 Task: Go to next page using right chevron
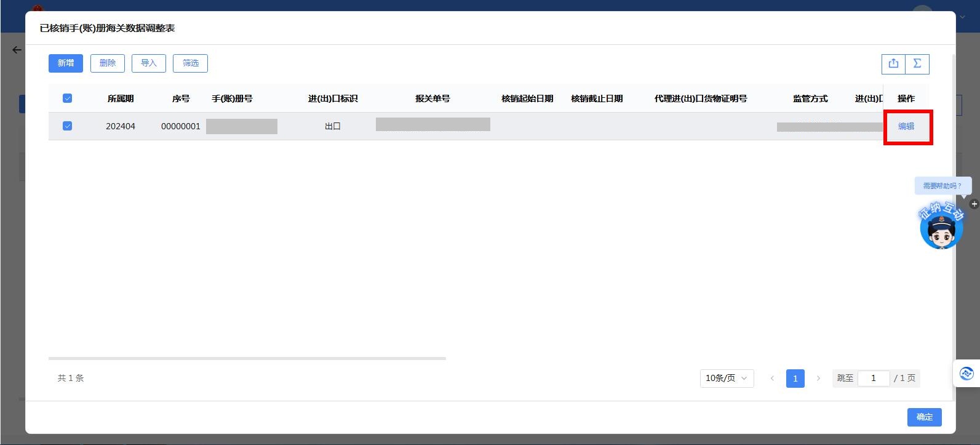(x=818, y=378)
